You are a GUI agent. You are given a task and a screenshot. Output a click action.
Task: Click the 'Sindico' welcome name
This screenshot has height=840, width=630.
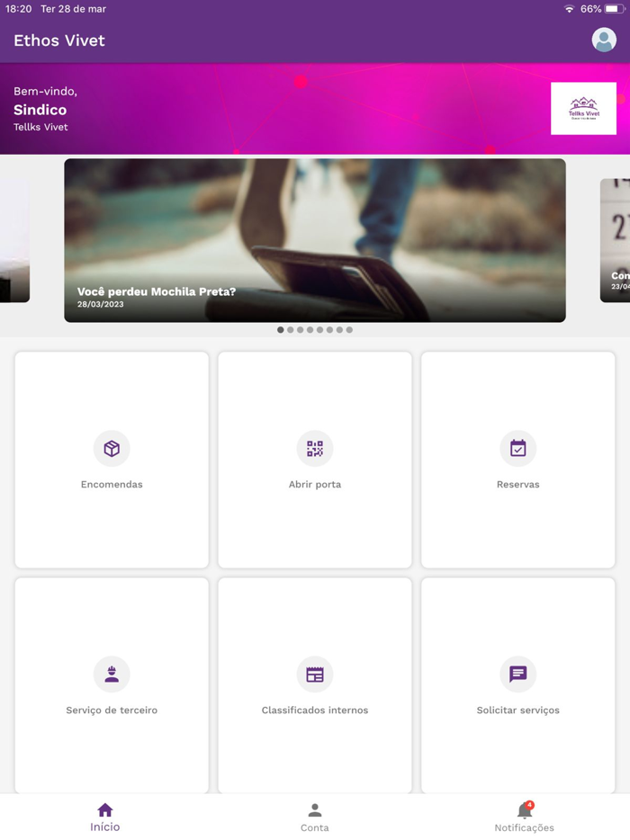tap(40, 110)
